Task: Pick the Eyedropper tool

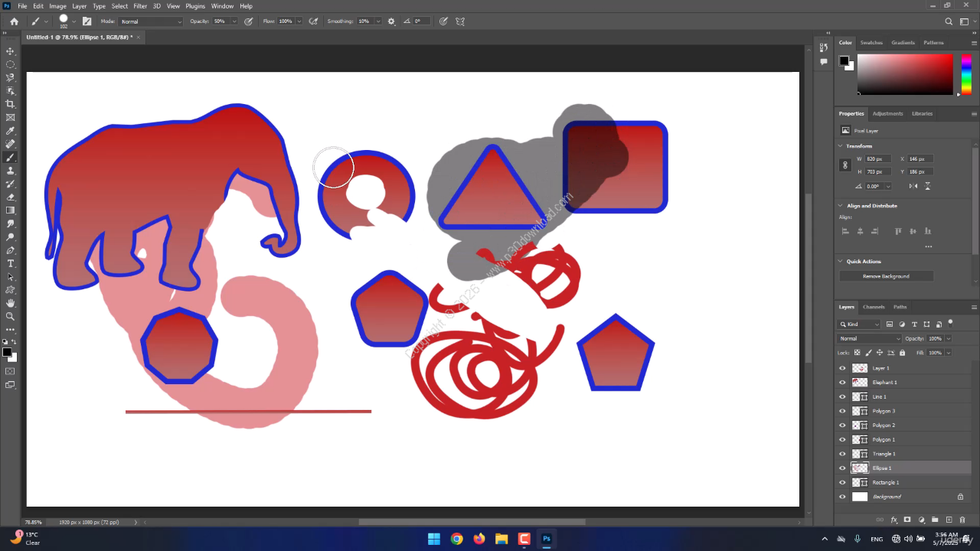Action: click(x=11, y=131)
